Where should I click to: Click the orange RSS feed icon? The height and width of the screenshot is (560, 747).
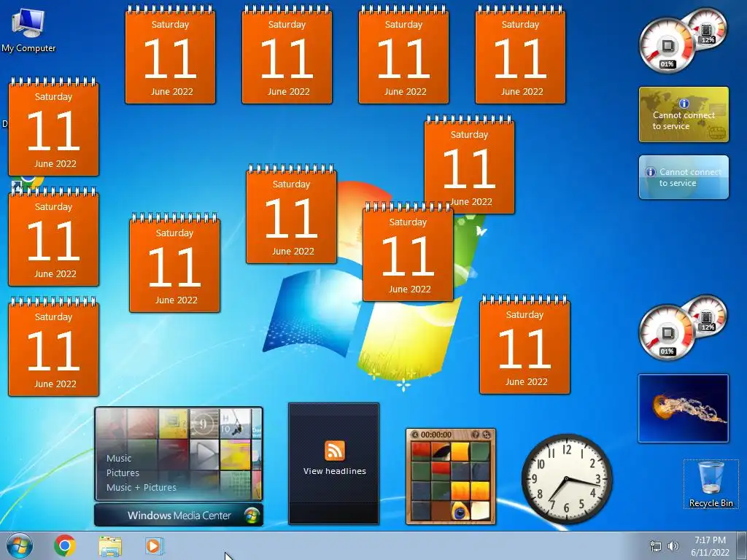334,451
